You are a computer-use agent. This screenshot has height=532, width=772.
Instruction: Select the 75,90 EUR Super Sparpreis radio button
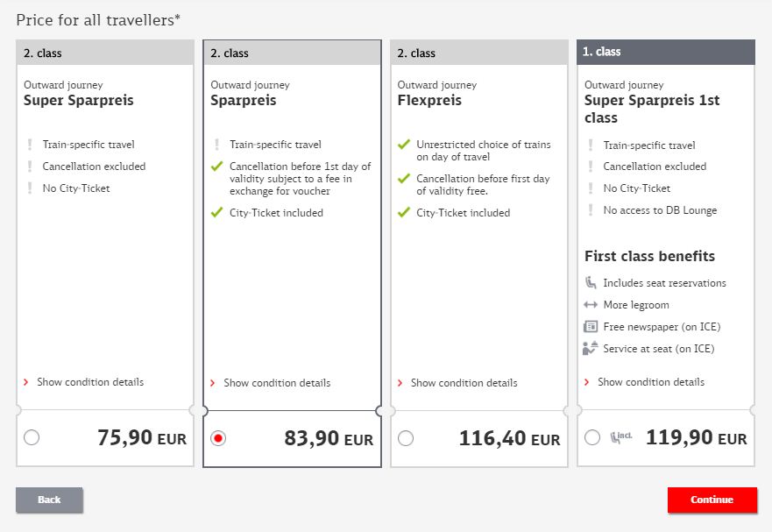(x=32, y=438)
